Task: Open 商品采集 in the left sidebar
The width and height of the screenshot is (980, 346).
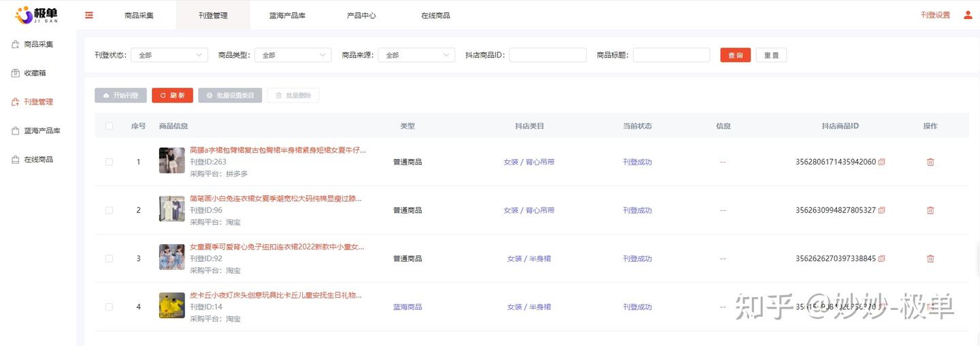Action: click(x=38, y=44)
